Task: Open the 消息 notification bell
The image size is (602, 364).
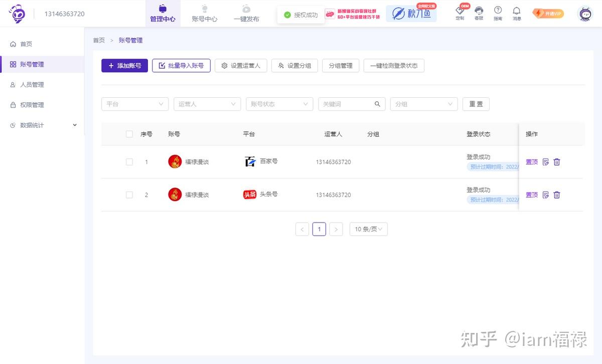Action: 517,13
